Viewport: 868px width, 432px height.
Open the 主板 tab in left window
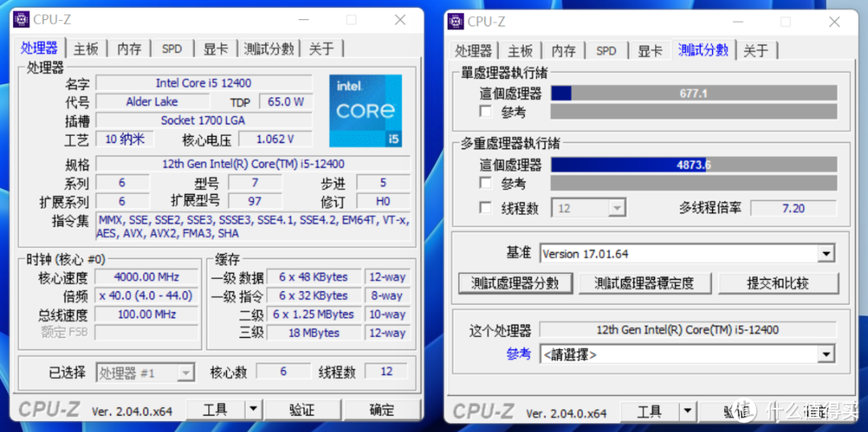coord(86,49)
